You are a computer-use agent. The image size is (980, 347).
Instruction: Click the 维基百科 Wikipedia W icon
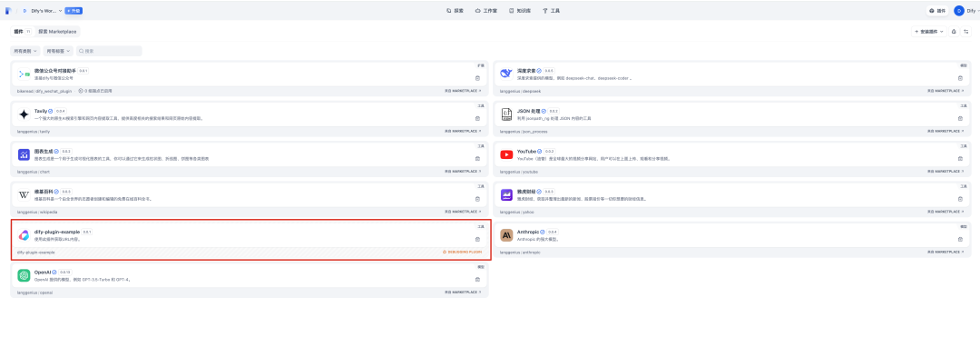coord(24,194)
